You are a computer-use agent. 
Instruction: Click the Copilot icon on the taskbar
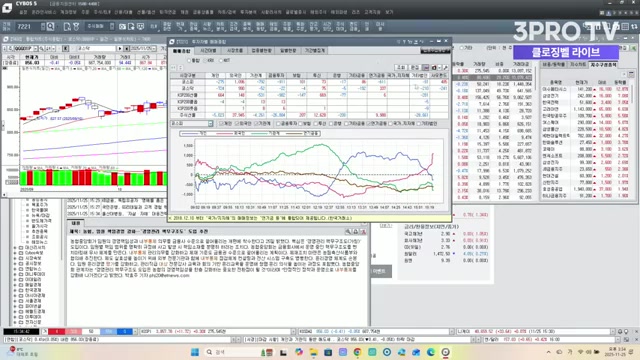point(299,352)
